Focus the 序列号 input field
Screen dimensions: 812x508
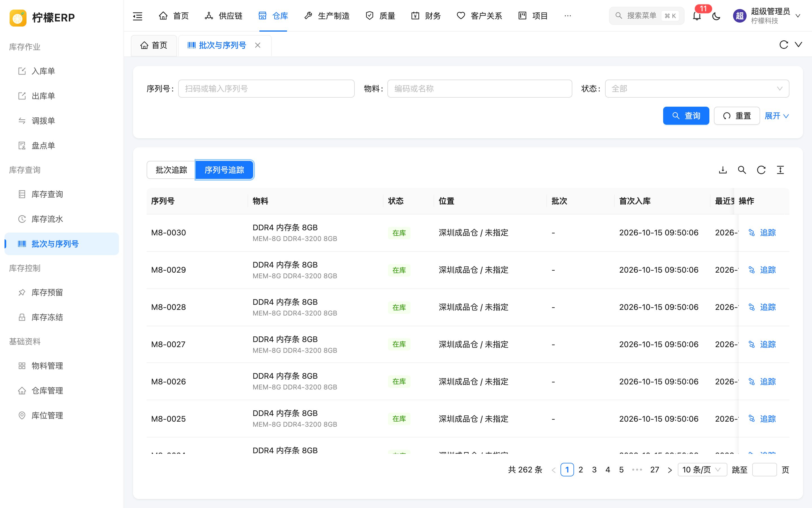266,89
